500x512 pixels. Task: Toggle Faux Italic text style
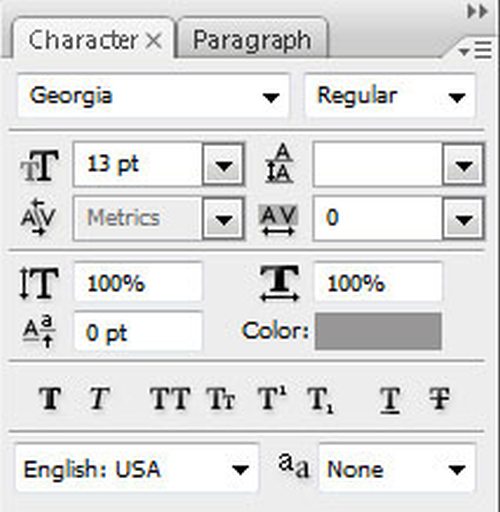(99, 398)
